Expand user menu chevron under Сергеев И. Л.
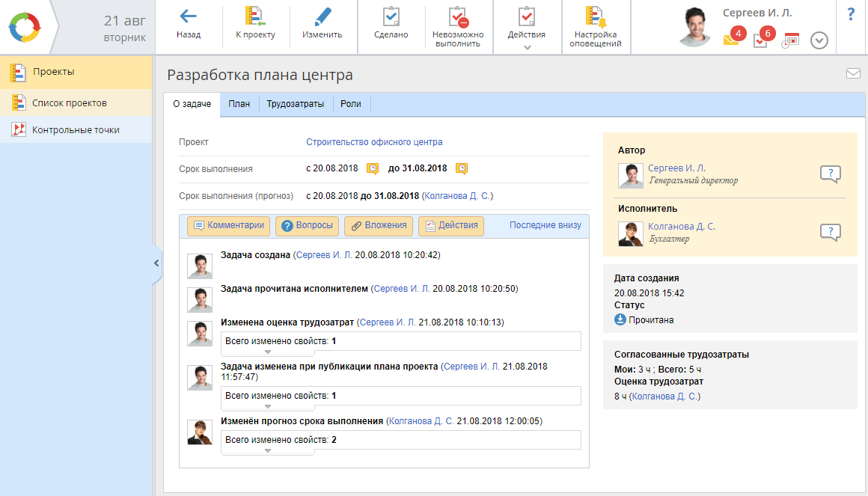The image size is (868, 496). 819,41
